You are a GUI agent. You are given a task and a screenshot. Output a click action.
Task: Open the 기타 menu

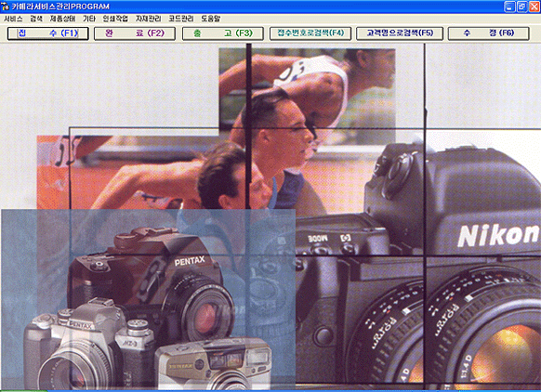(x=89, y=19)
